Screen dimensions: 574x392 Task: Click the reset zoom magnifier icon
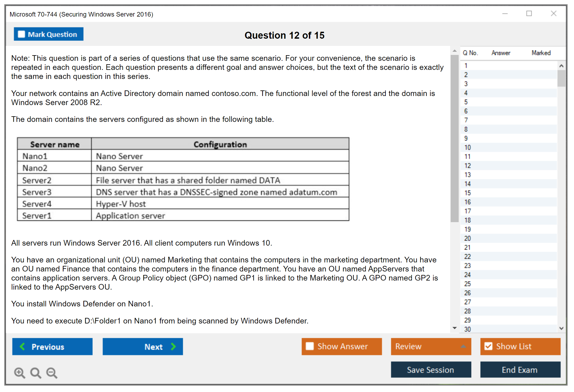35,372
